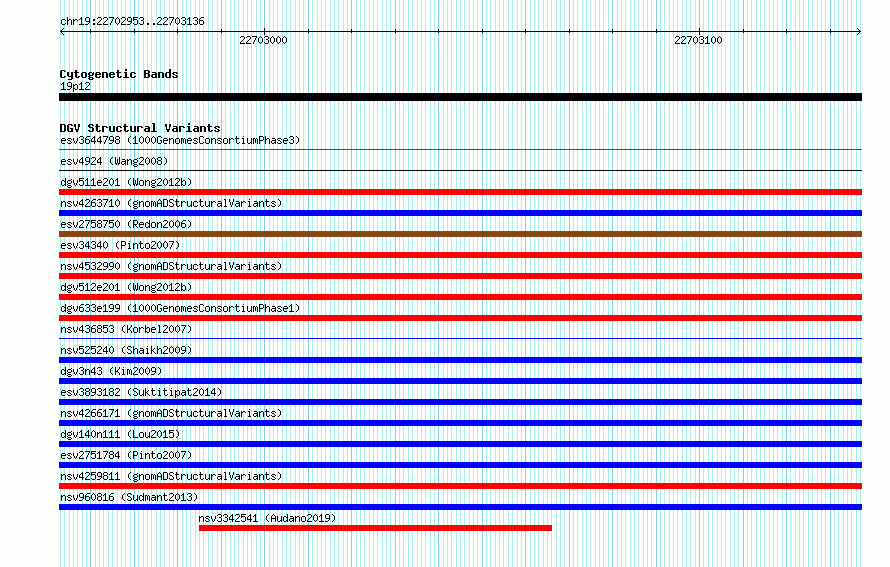Click esv3893182 (Suktitipat2014) label
Screen dimensions: 890x567
[x=141, y=392]
